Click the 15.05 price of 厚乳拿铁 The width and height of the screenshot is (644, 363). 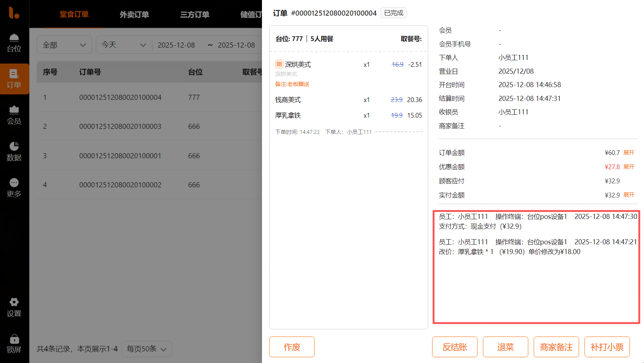point(414,115)
